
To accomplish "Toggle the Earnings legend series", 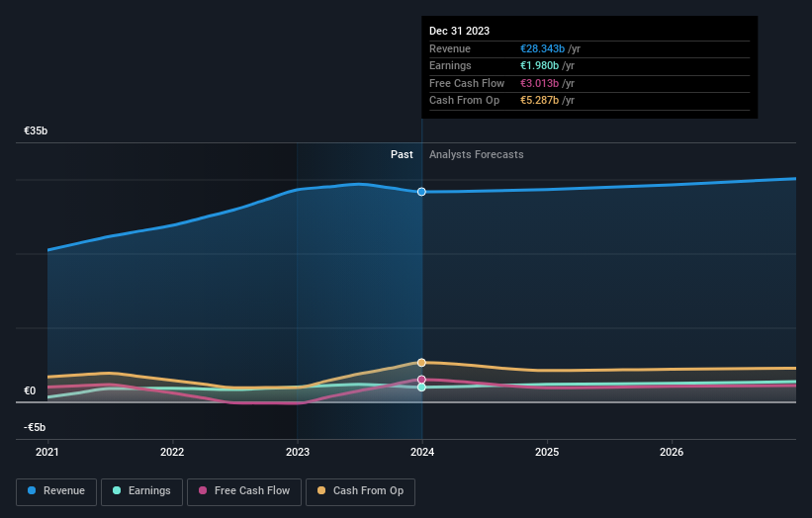I will click(x=141, y=491).
